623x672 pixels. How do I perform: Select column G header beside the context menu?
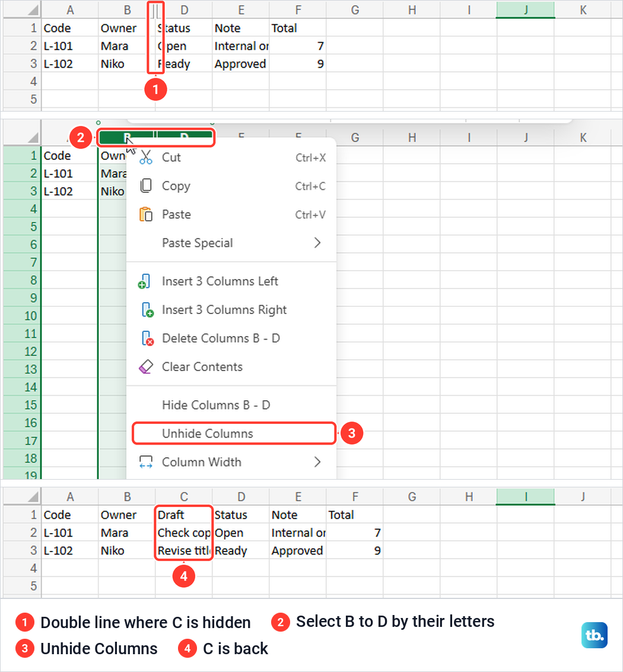pyautogui.click(x=355, y=138)
